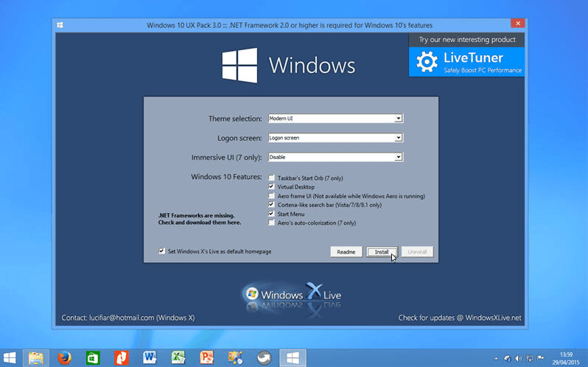Open the orange Office app on taskbar
The image size is (588, 367).
coord(121,357)
